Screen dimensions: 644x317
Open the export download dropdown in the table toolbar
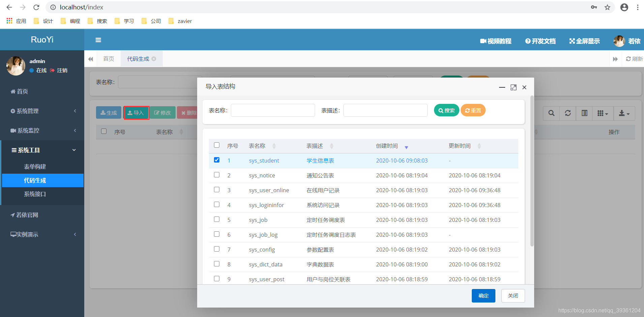(624, 113)
